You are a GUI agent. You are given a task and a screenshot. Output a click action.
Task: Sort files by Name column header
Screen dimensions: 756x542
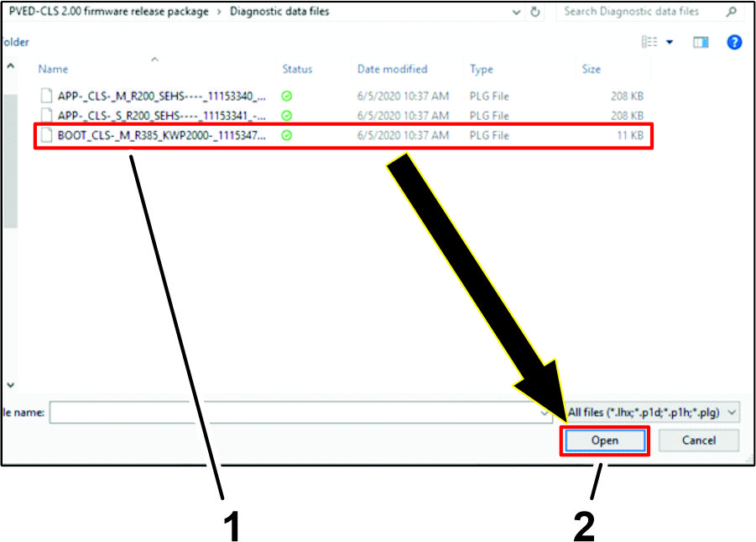[54, 69]
